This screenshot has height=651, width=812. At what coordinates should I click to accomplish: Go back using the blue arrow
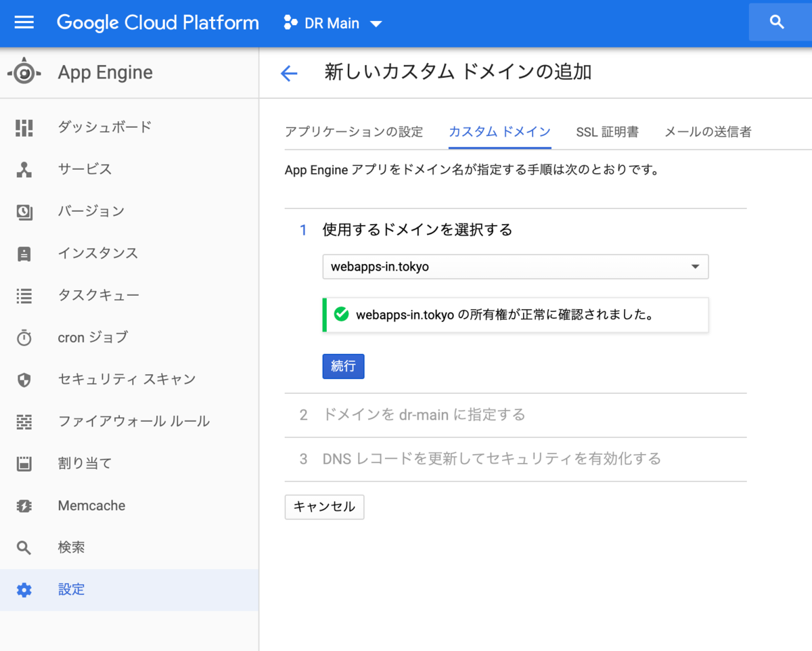pyautogui.click(x=289, y=73)
